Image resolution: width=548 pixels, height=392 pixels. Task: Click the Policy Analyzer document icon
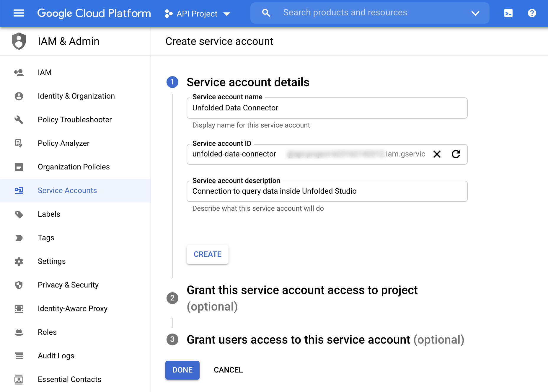click(x=19, y=143)
